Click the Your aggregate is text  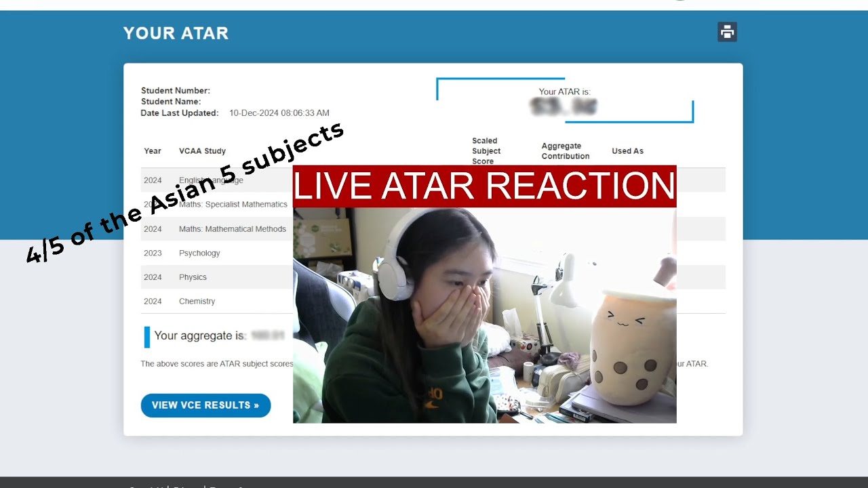point(199,335)
